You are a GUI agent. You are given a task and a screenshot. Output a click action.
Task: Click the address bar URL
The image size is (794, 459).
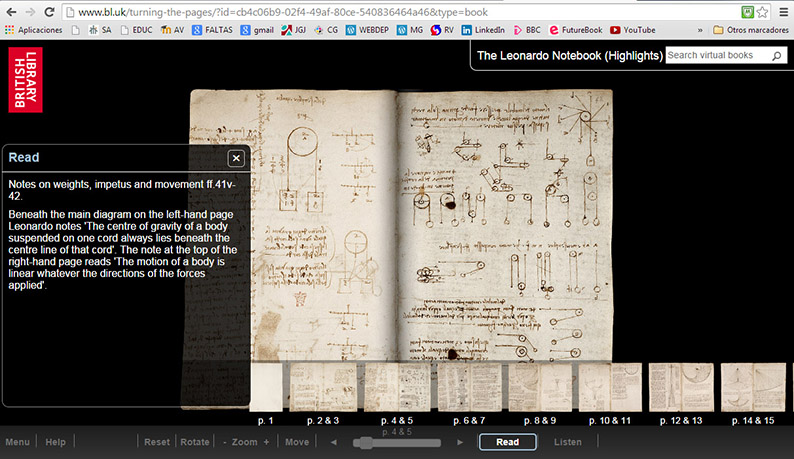283,12
